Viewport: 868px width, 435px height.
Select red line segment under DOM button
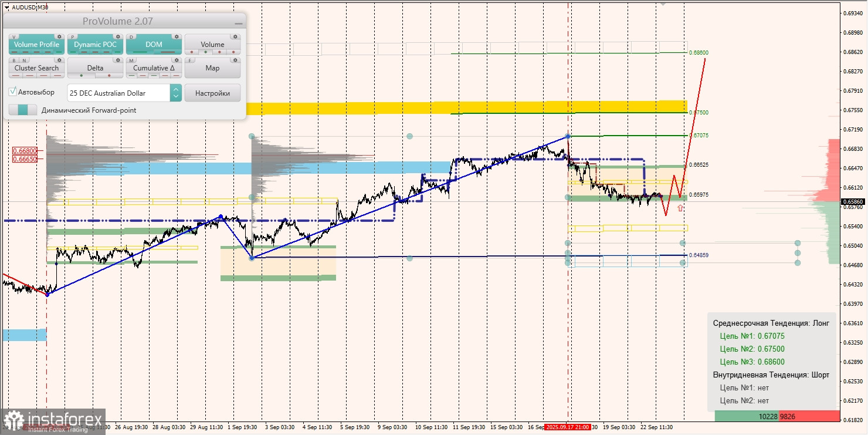(167, 52)
